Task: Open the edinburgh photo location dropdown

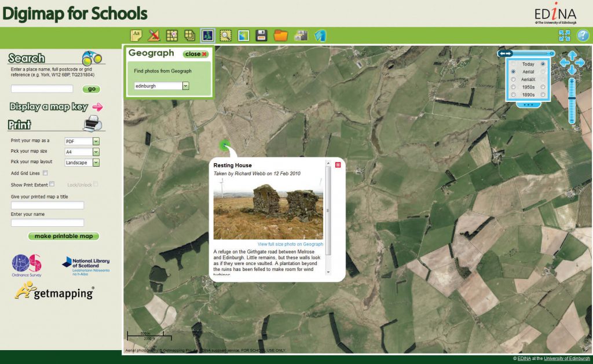Action: pyautogui.click(x=185, y=84)
